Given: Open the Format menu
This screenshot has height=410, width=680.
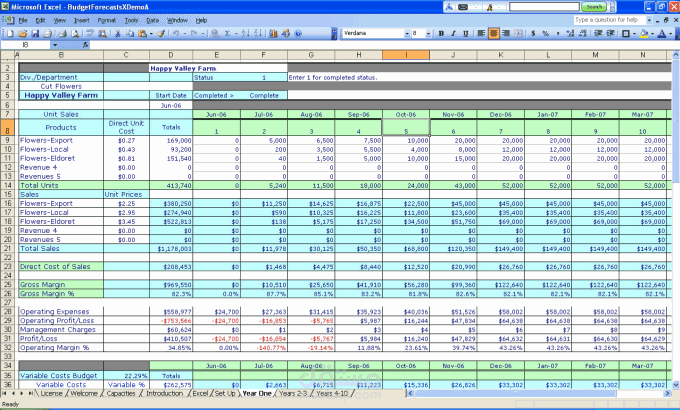Looking at the screenshot, I should [107, 20].
